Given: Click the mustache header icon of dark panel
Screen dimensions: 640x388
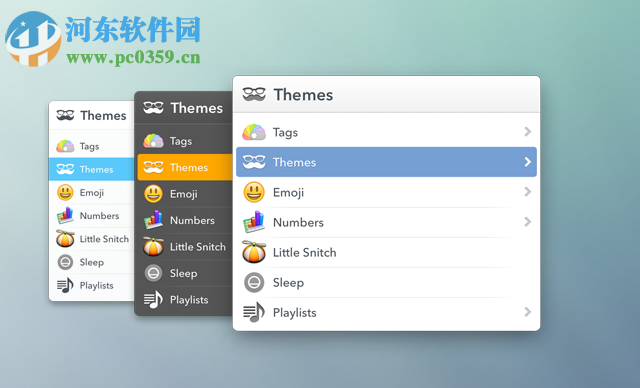Looking at the screenshot, I should pos(153,108).
